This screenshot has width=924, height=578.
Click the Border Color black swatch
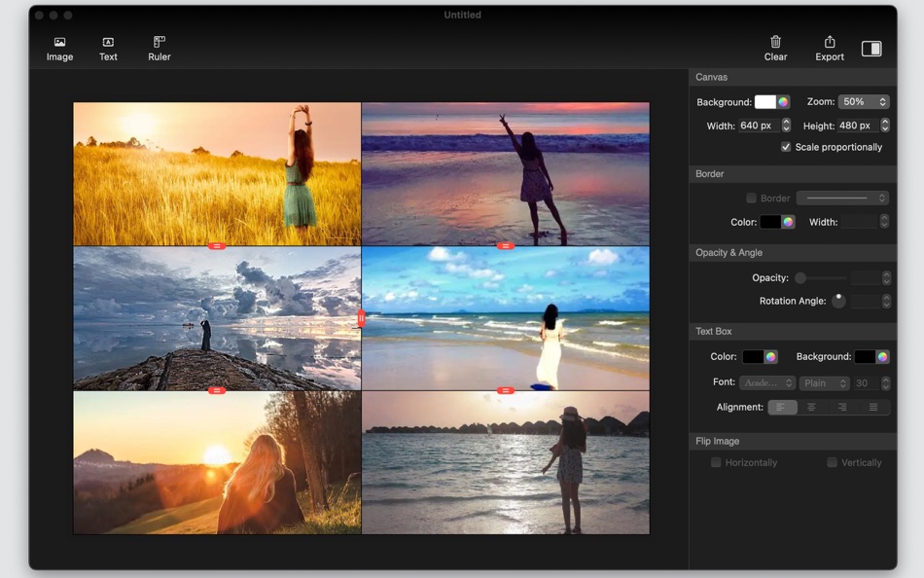[770, 223]
